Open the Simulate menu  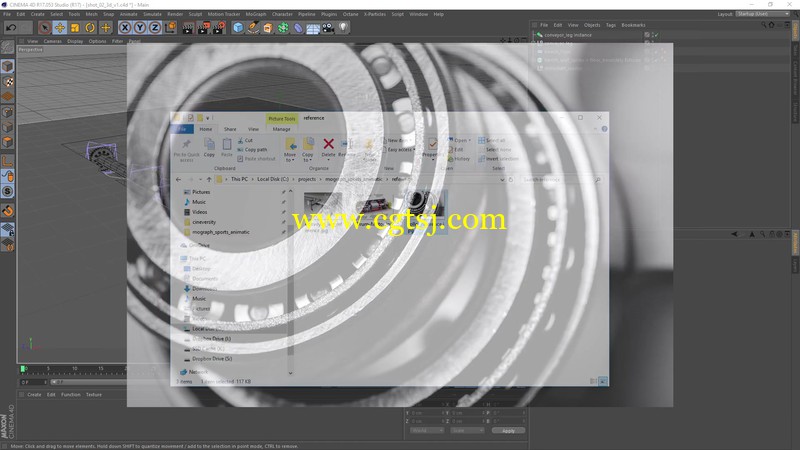[152, 14]
